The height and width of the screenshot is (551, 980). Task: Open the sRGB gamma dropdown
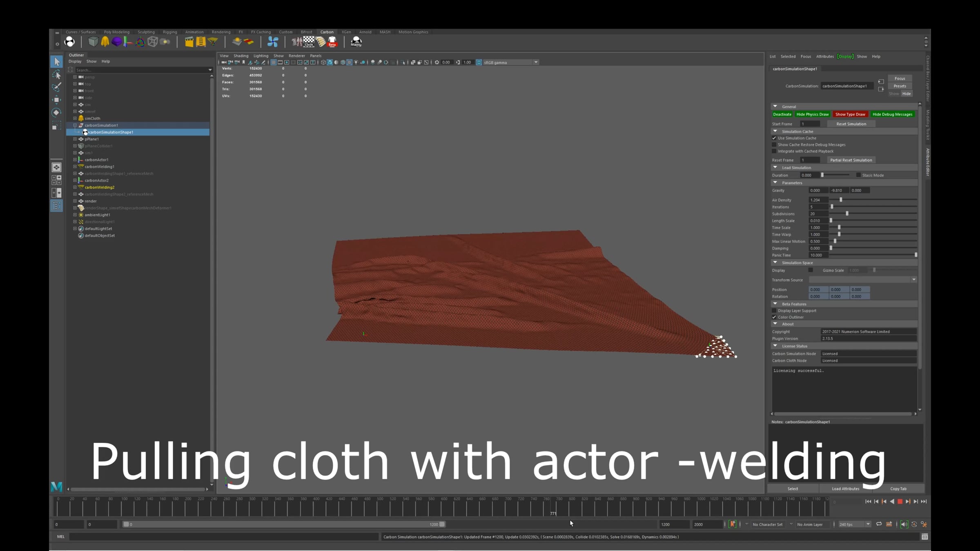coord(536,62)
